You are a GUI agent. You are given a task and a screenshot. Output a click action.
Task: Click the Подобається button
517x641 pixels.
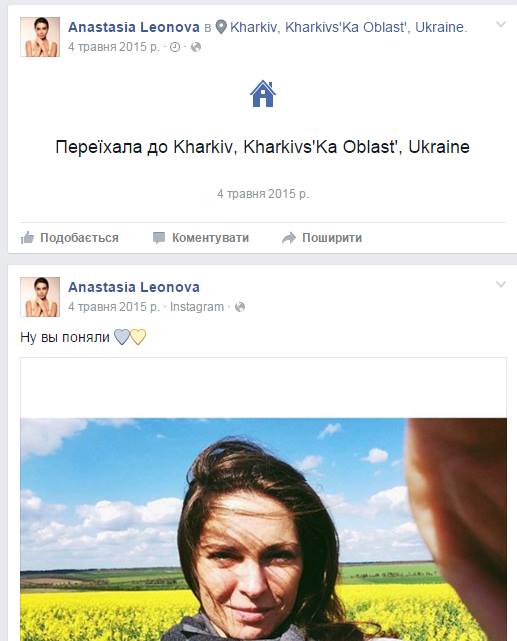pos(70,238)
